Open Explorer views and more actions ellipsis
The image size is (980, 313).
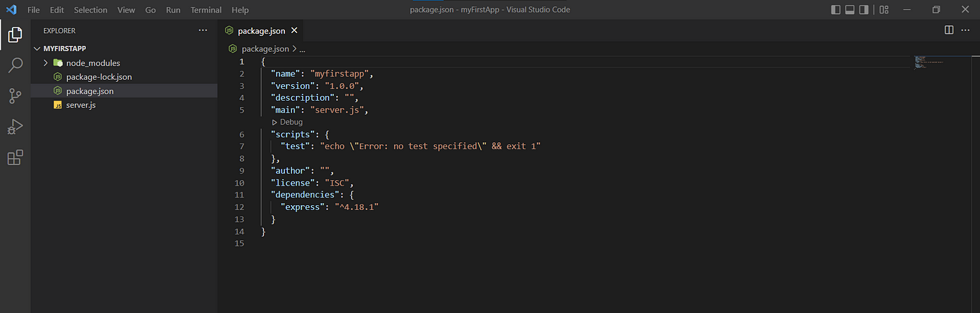pyautogui.click(x=203, y=30)
